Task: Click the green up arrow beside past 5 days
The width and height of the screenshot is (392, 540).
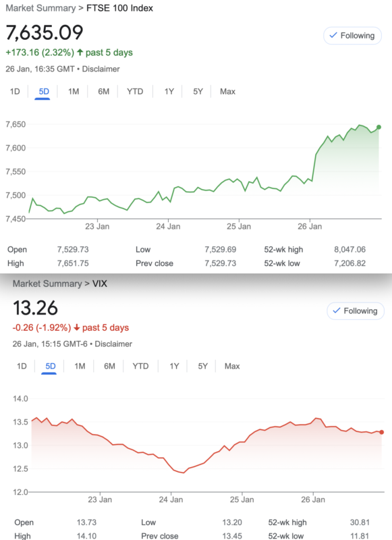Action: 80,53
